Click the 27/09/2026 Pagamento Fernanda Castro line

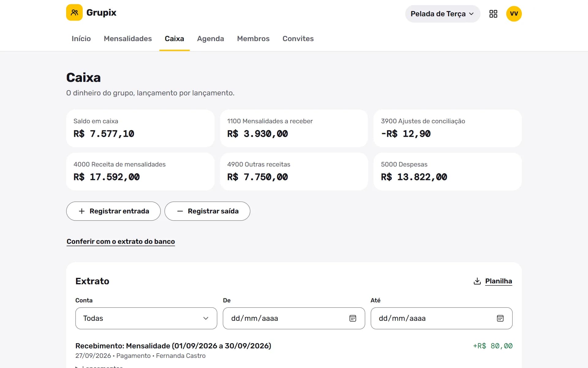pyautogui.click(x=140, y=356)
